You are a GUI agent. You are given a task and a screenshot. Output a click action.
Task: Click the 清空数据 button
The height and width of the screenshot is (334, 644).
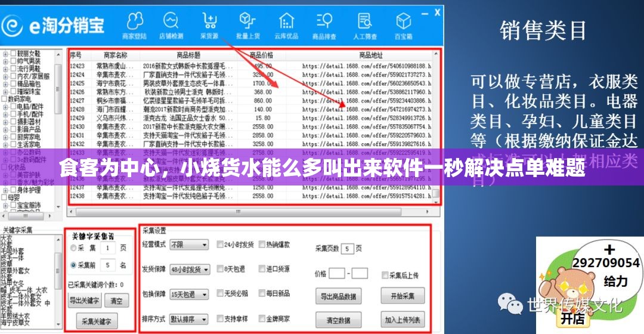(x=338, y=320)
